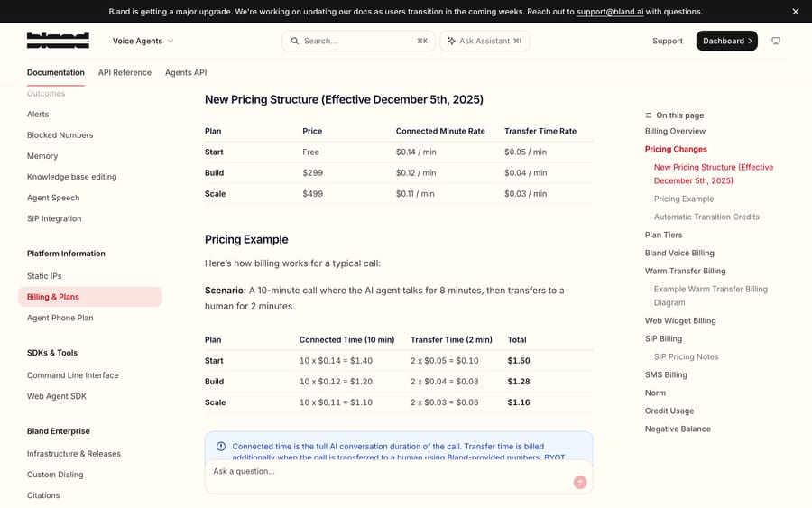The image size is (812, 508).
Task: Jump to Pricing Example in page outline
Action: tap(684, 199)
